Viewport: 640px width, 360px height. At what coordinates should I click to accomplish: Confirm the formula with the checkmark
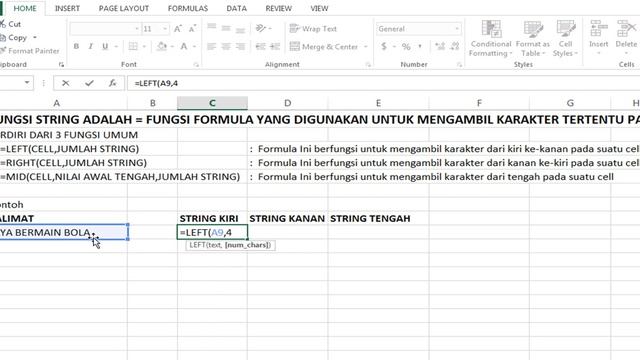point(89,83)
